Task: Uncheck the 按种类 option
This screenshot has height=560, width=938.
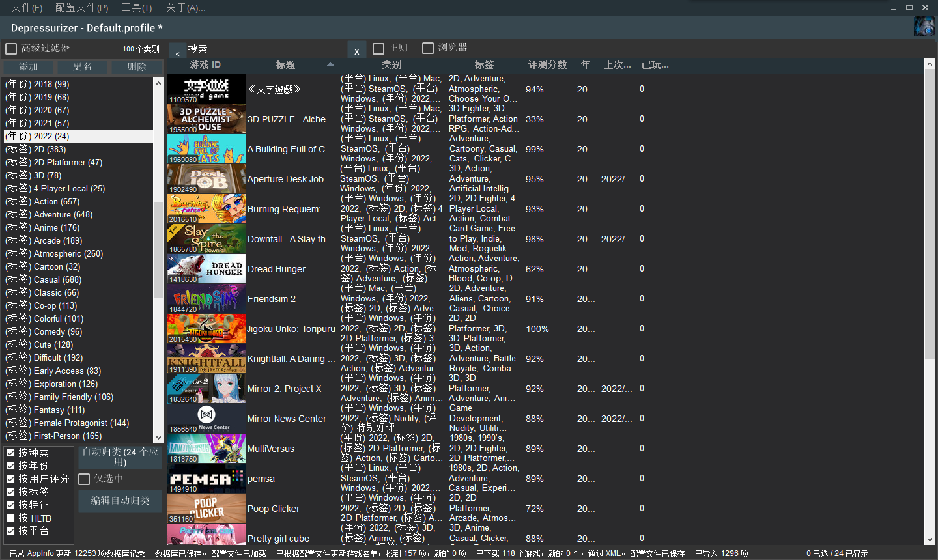Action: pos(11,453)
